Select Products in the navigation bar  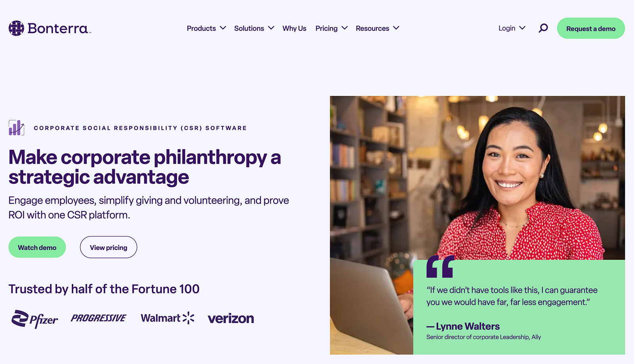point(201,28)
